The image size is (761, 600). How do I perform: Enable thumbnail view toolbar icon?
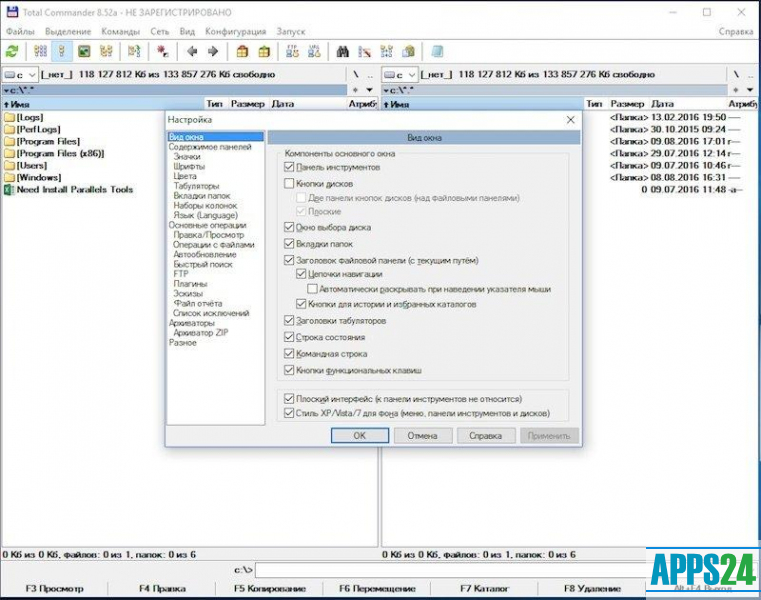[x=84, y=51]
